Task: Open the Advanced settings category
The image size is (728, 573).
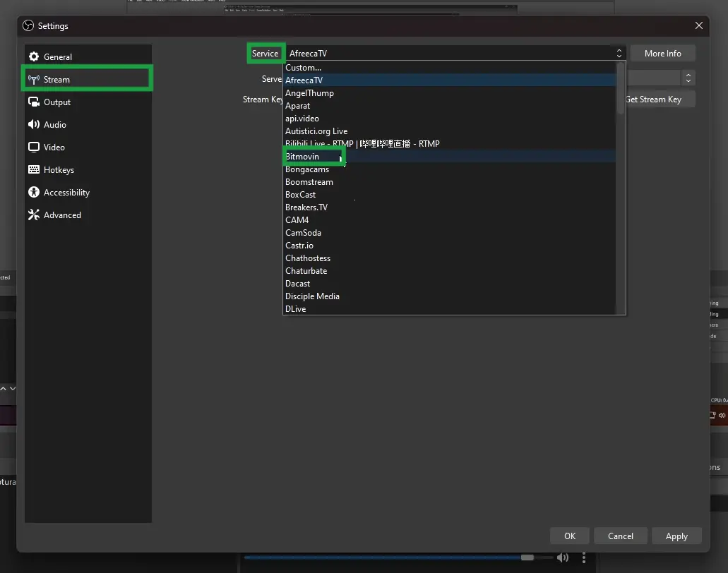Action: point(88,215)
